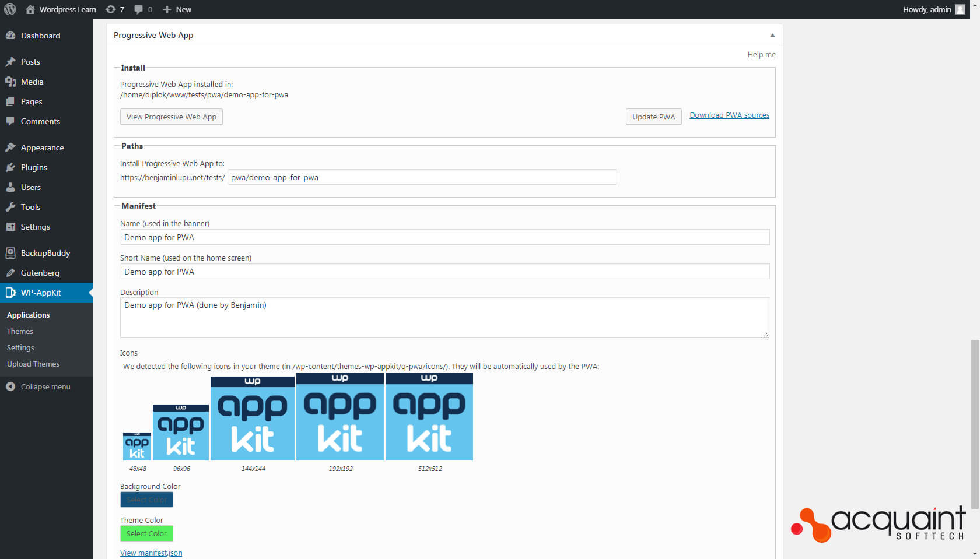Viewport: 980px width, 559px height.
Task: Click the WordPress logo icon
Action: [10, 9]
